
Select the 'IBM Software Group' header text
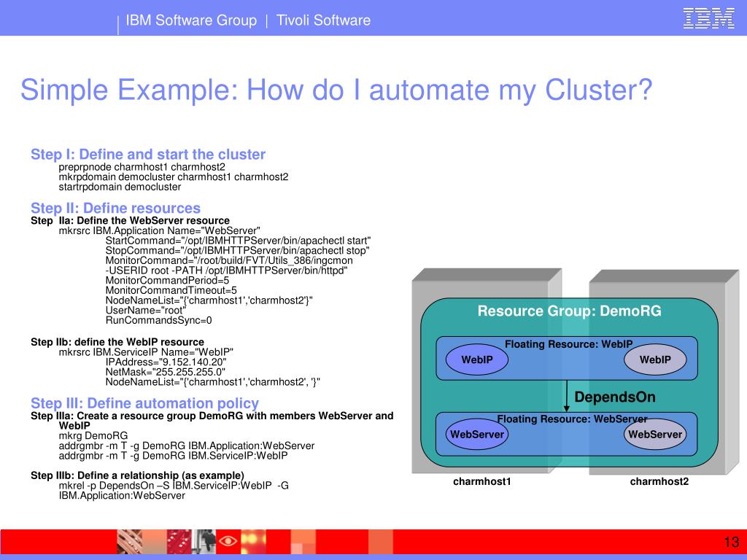click(x=191, y=20)
